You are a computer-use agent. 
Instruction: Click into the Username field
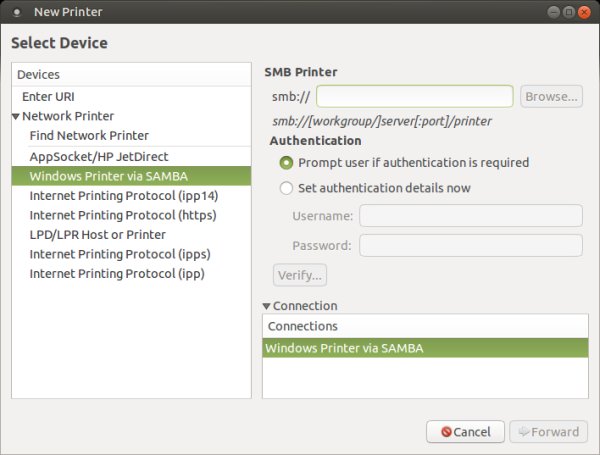click(471, 216)
